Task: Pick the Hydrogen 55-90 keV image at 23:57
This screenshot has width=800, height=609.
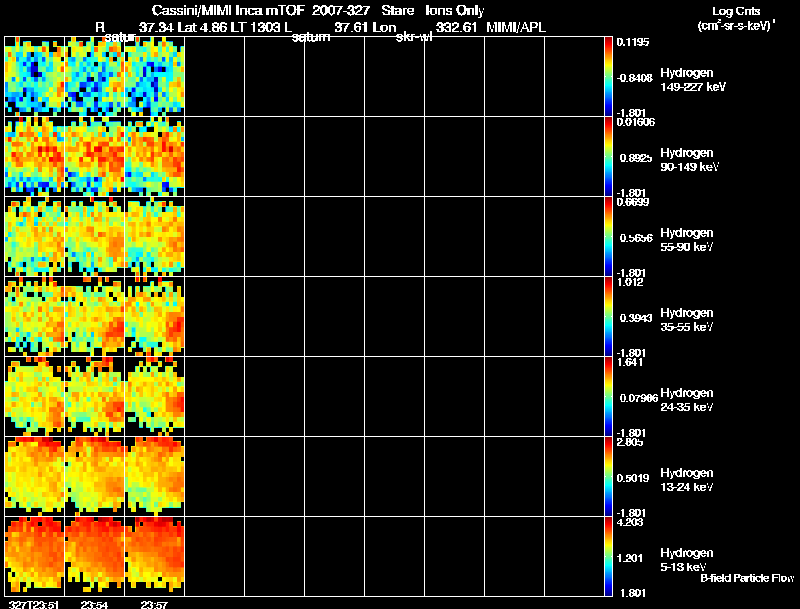Action: (155, 237)
